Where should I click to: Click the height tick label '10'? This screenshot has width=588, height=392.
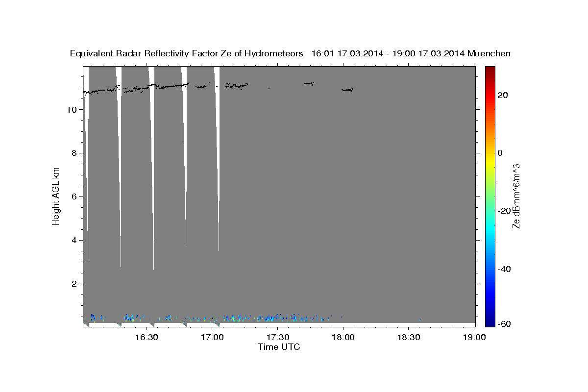pos(72,109)
